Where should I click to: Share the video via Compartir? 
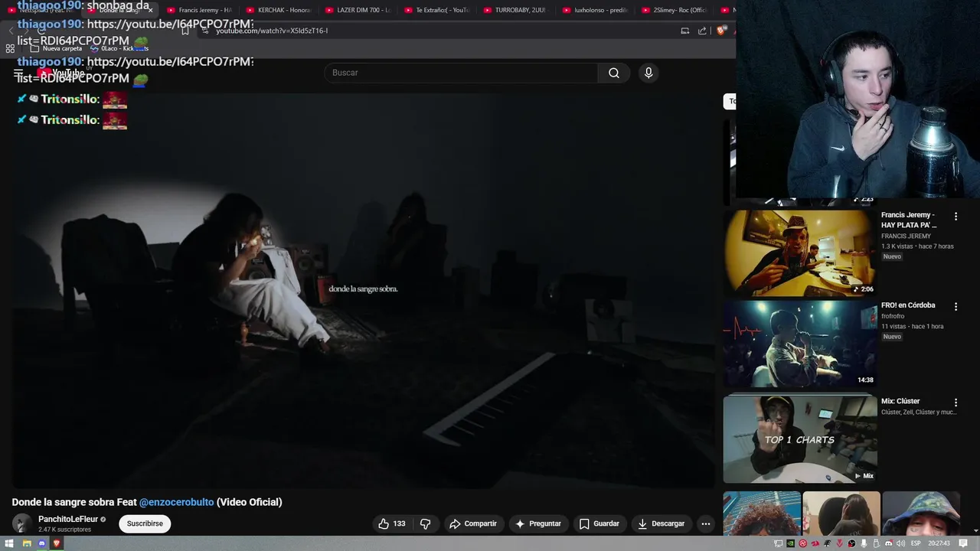tap(473, 523)
